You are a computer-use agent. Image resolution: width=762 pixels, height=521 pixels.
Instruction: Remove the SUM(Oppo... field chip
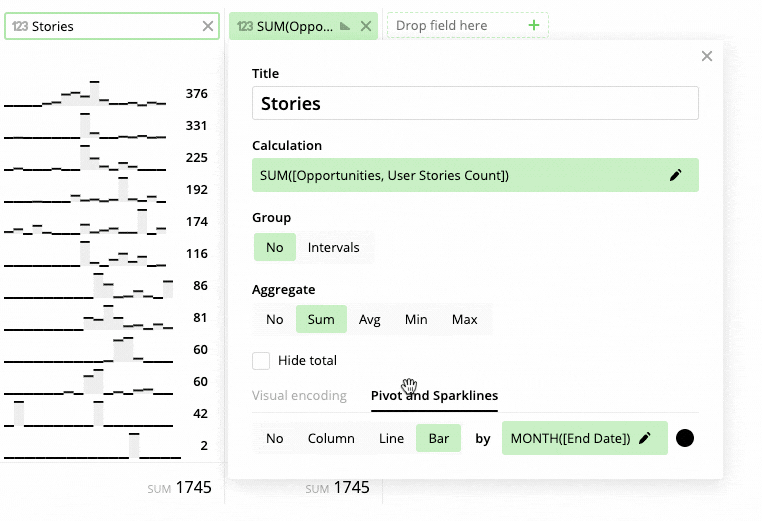coord(366,26)
